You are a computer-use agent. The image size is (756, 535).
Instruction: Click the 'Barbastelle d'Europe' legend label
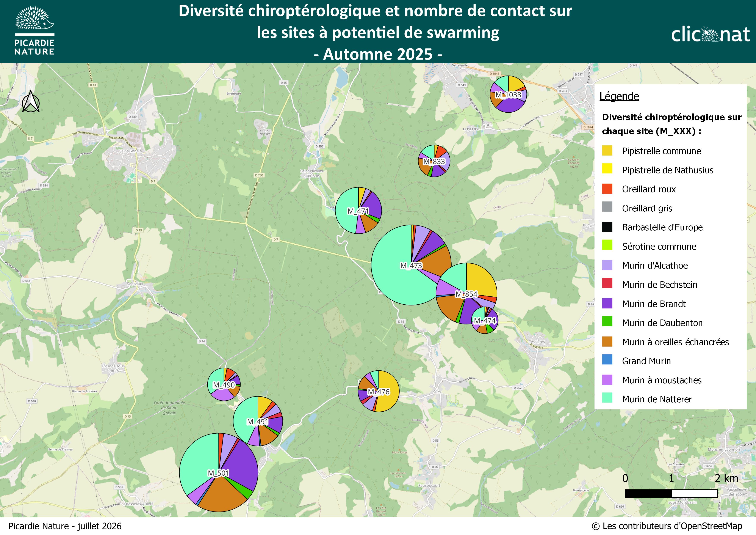662,227
